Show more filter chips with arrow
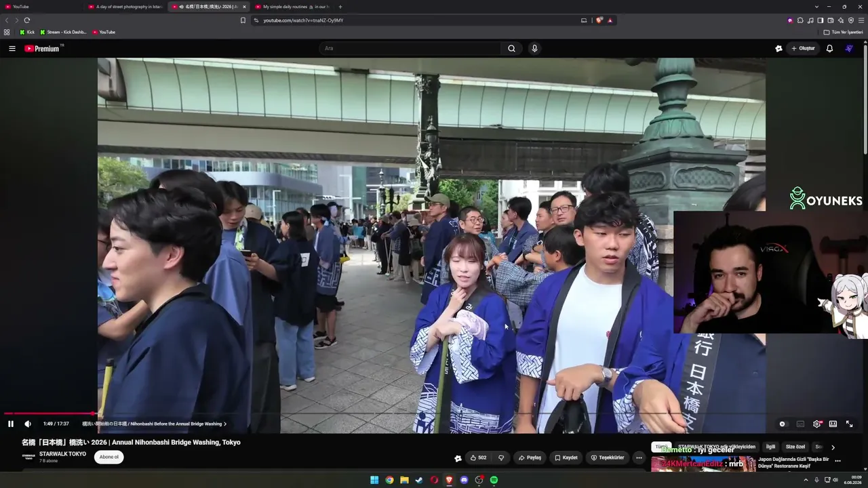The height and width of the screenshot is (488, 868). tap(833, 447)
